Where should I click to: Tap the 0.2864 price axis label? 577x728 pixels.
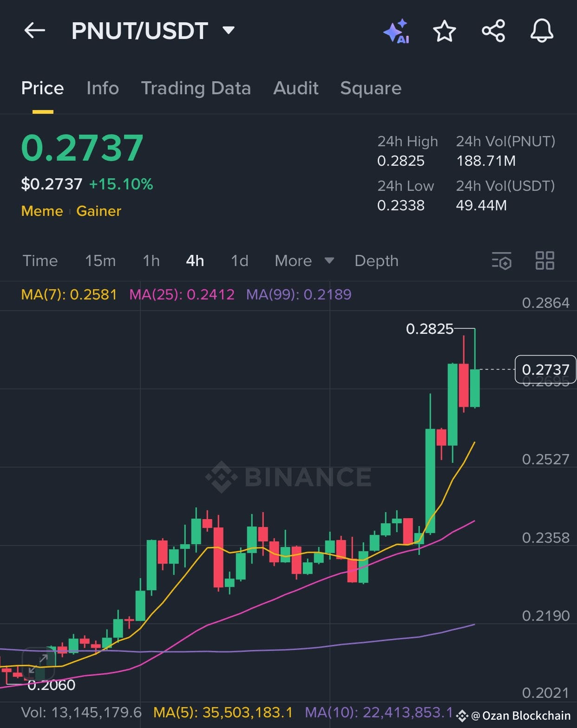coord(545,303)
